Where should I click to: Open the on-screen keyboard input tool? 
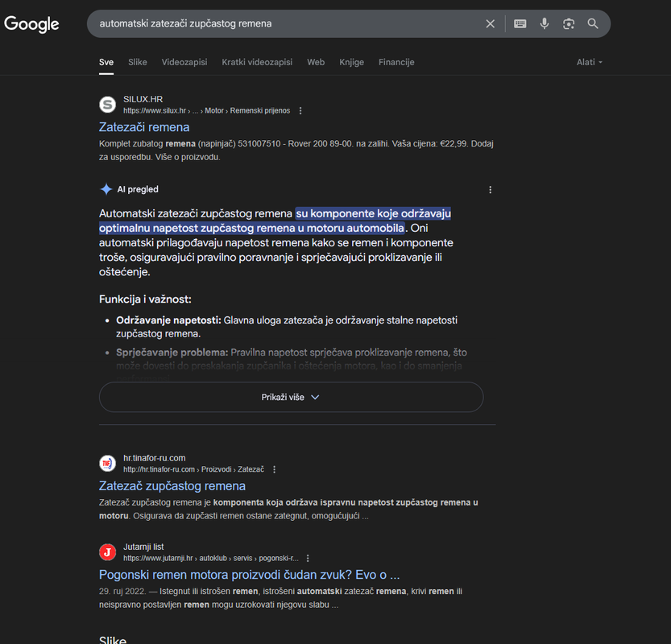[520, 24]
